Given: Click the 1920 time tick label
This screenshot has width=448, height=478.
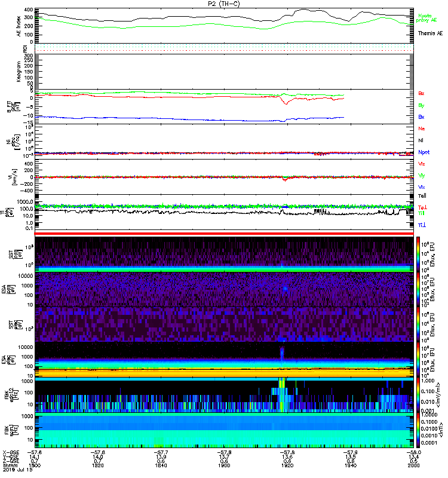Looking at the screenshot, I should coord(287,465).
